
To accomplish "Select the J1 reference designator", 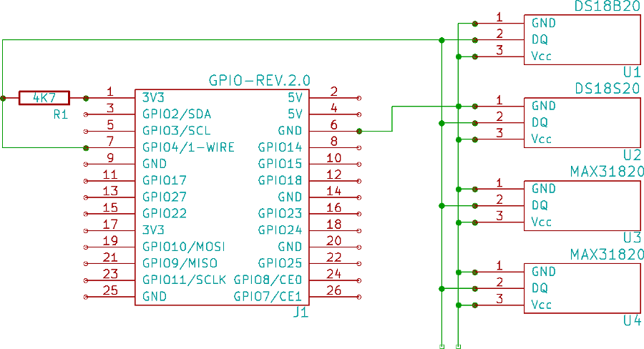I will (301, 313).
